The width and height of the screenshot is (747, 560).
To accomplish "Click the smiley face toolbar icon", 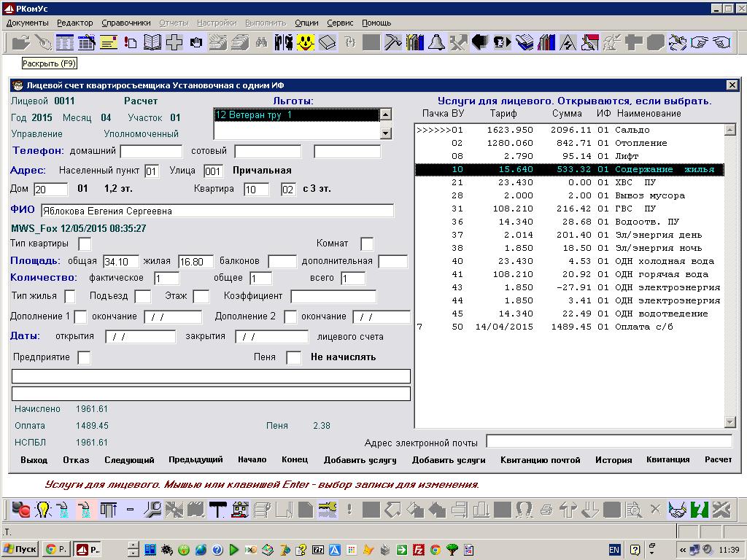I will (305, 42).
